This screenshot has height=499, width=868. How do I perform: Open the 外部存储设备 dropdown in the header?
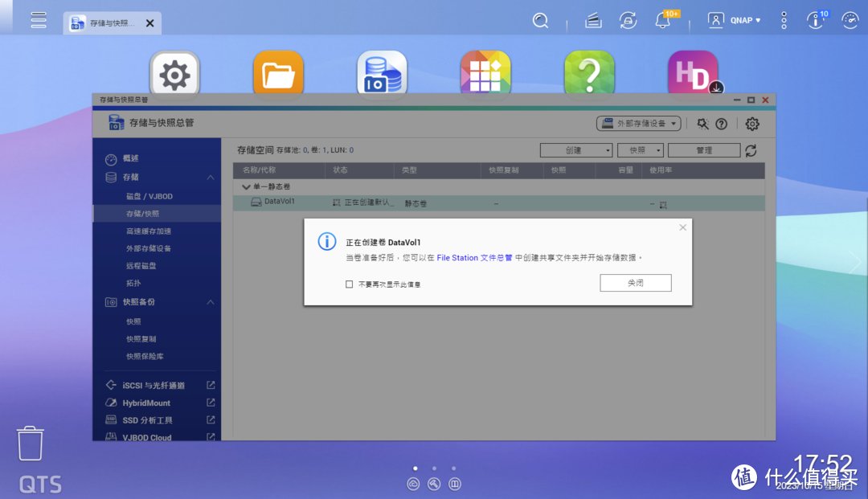coord(638,124)
